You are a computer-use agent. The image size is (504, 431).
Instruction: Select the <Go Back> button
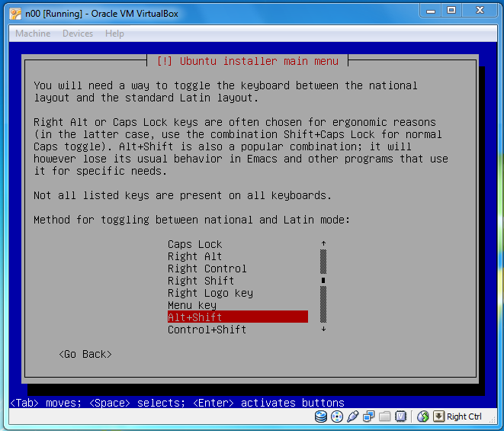(x=85, y=354)
